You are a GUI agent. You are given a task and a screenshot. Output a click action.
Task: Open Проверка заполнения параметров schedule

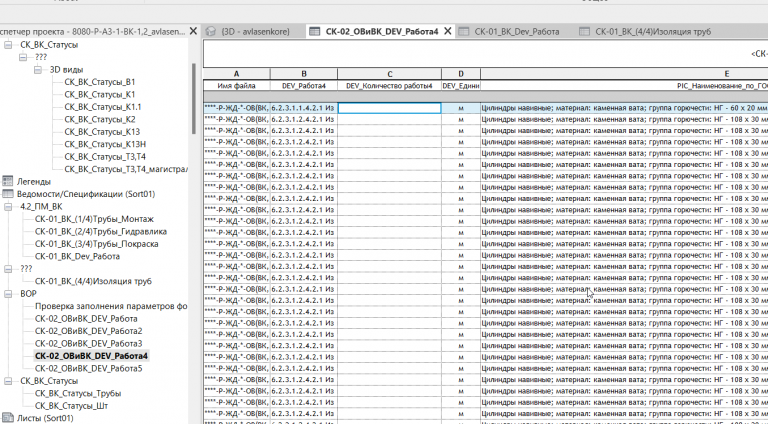111,306
